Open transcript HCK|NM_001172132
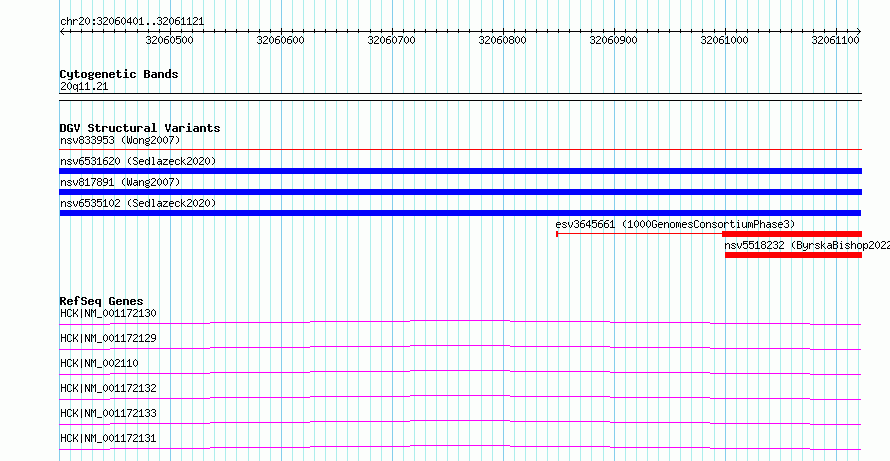The image size is (890, 461). coord(108,388)
